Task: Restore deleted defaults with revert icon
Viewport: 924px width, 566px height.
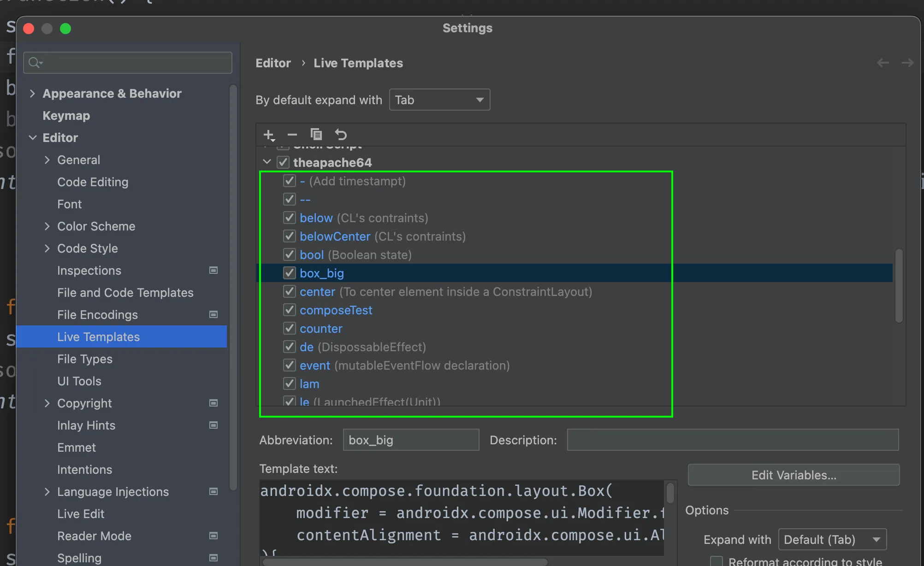Action: click(341, 135)
